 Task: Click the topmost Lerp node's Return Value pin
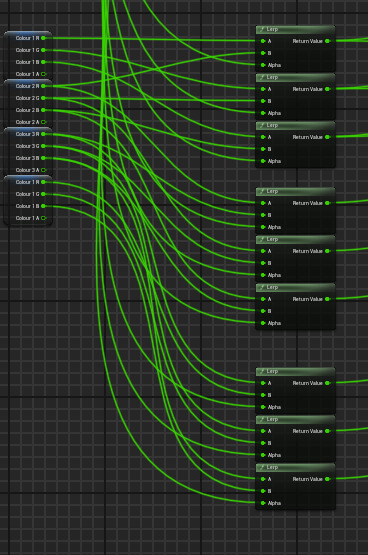pos(327,41)
